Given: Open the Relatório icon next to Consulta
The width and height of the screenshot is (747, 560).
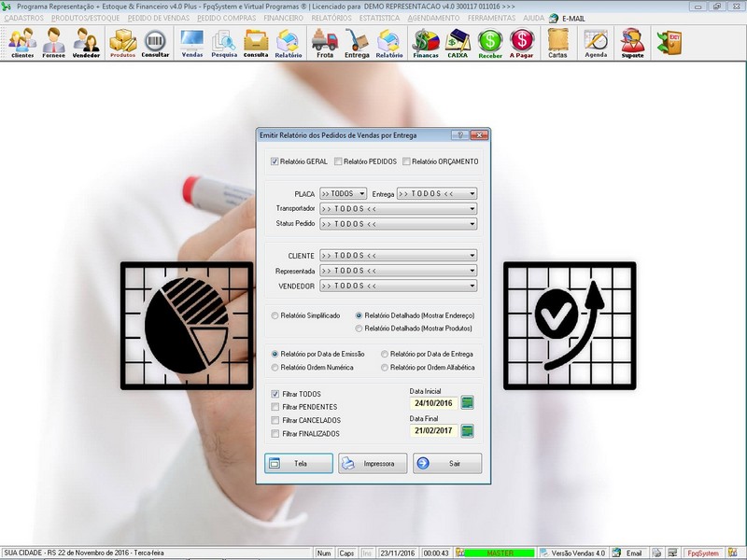Looking at the screenshot, I should pos(289,43).
